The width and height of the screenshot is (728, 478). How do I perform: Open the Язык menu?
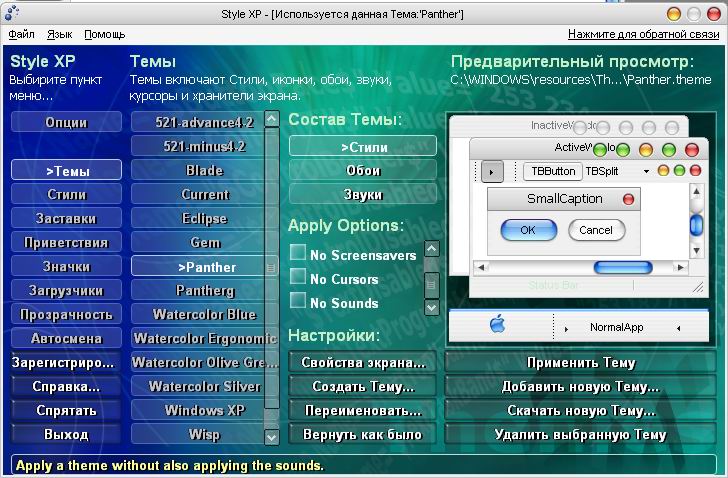pos(59,34)
